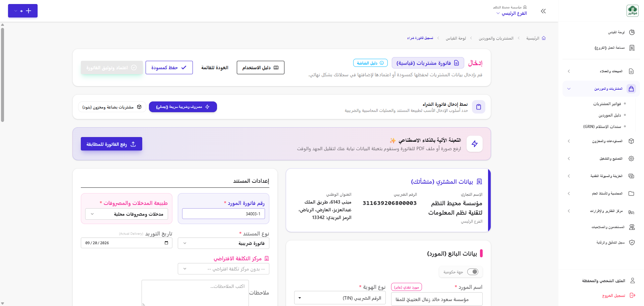This screenshot has height=306, width=644.
Task: Expand المبيعات والعملاء sidebar chevron
Action: (569, 71)
